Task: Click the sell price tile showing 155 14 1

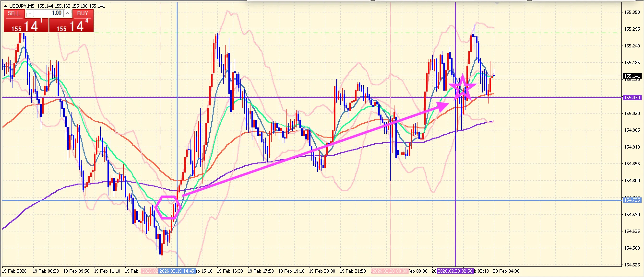Action: (x=26, y=26)
